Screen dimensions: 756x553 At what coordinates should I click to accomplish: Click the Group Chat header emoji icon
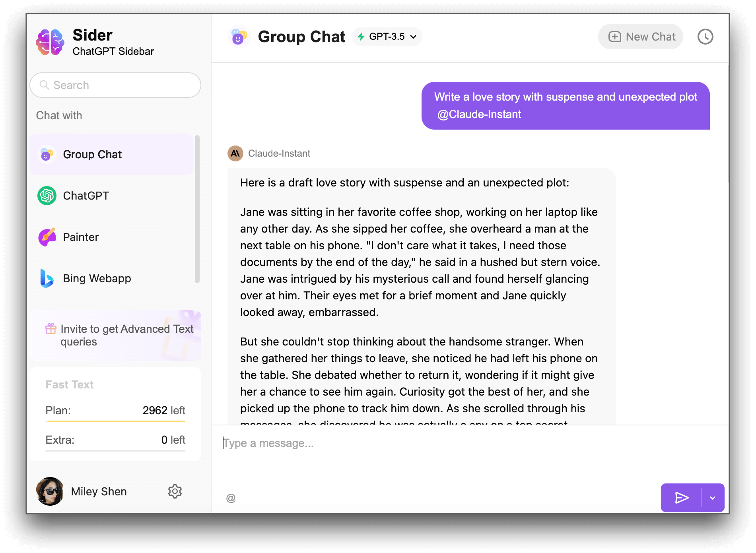[239, 37]
